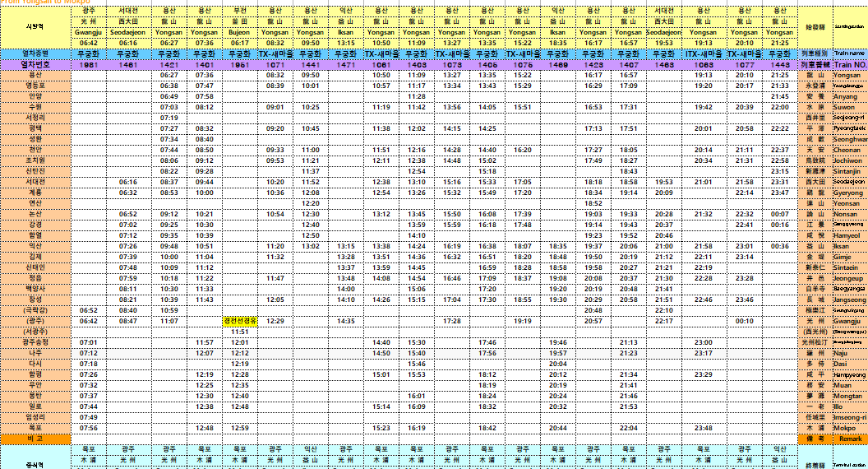868x469 pixels.
Task: Select the 임성리 station row header
Action: click(x=35, y=417)
